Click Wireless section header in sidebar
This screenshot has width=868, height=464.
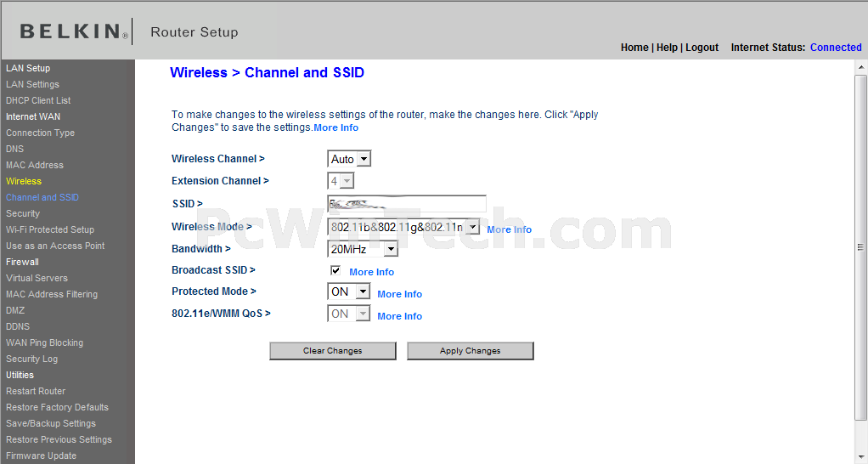coord(24,181)
